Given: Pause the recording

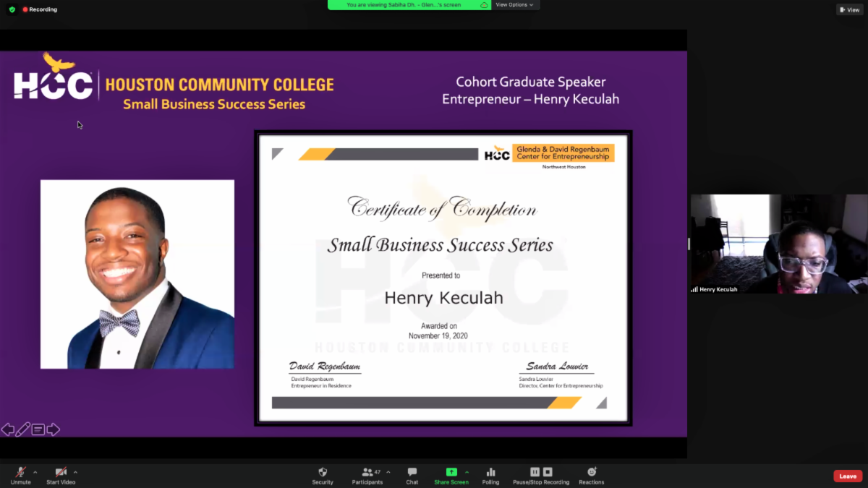Looking at the screenshot, I should [x=535, y=472].
